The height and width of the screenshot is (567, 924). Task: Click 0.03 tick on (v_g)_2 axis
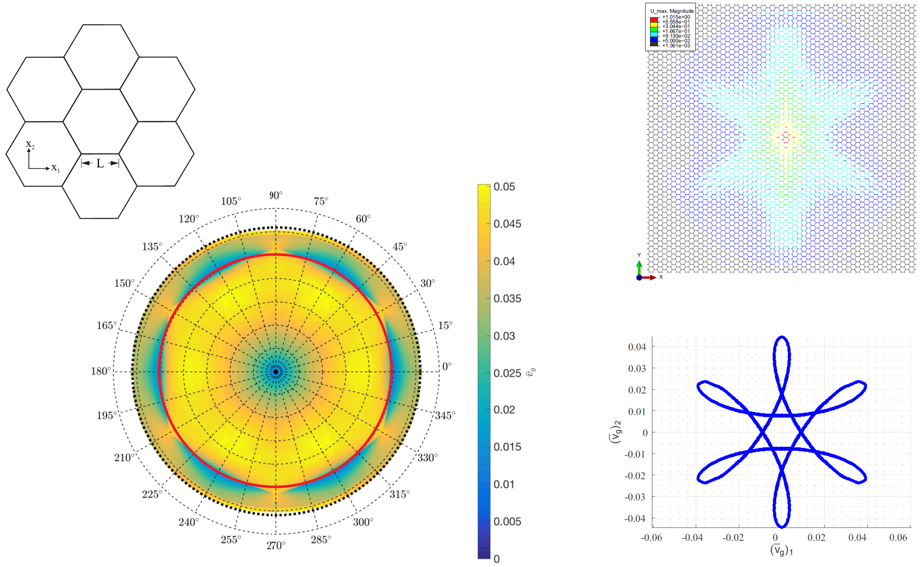click(x=637, y=369)
